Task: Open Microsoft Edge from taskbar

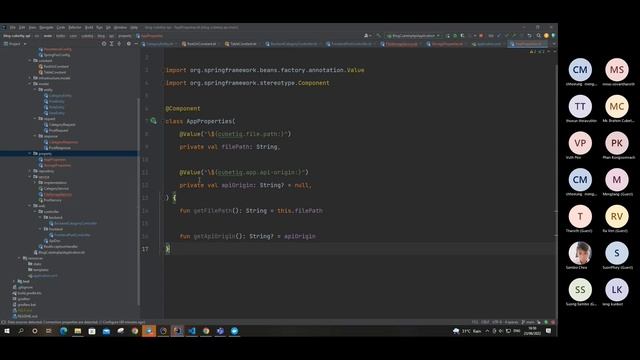Action: point(63,331)
